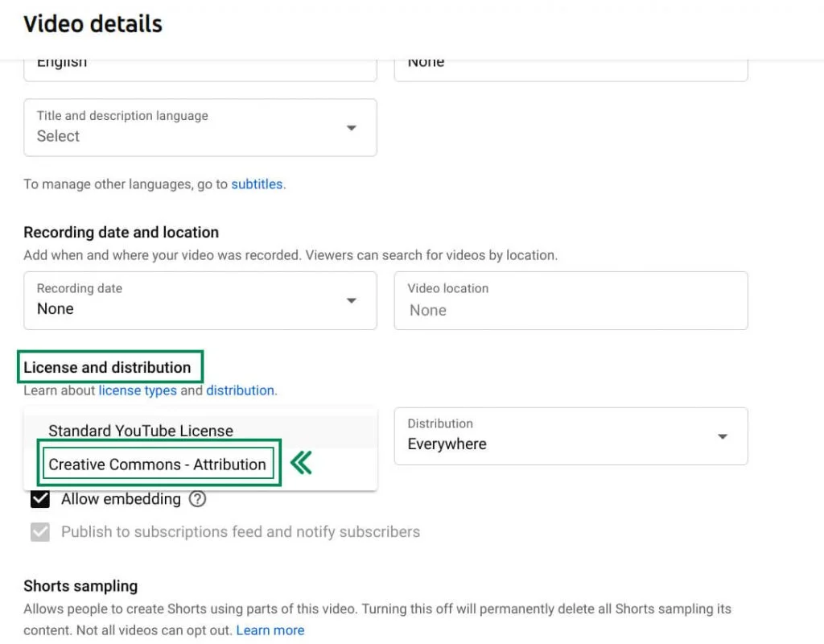The image size is (824, 644).
Task: Click the Distribution dropdown arrow icon
Action: click(723, 436)
